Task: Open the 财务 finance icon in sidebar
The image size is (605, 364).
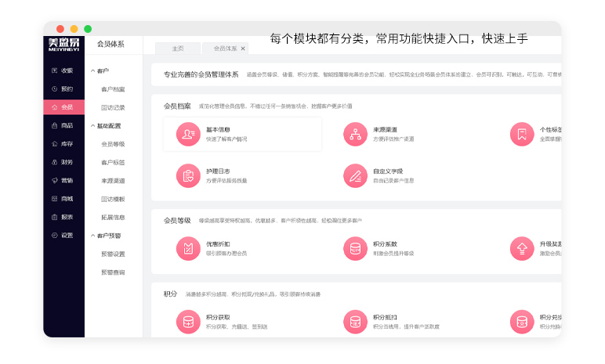Action: 54,162
